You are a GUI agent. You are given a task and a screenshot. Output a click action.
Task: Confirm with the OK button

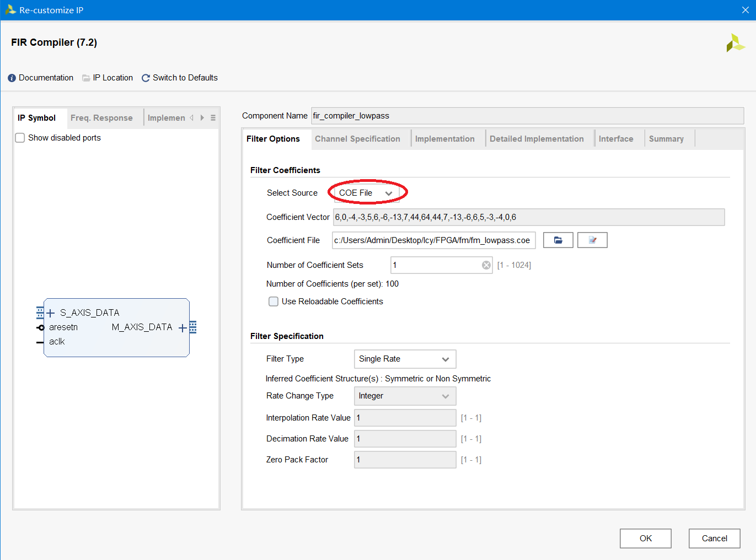click(x=646, y=539)
